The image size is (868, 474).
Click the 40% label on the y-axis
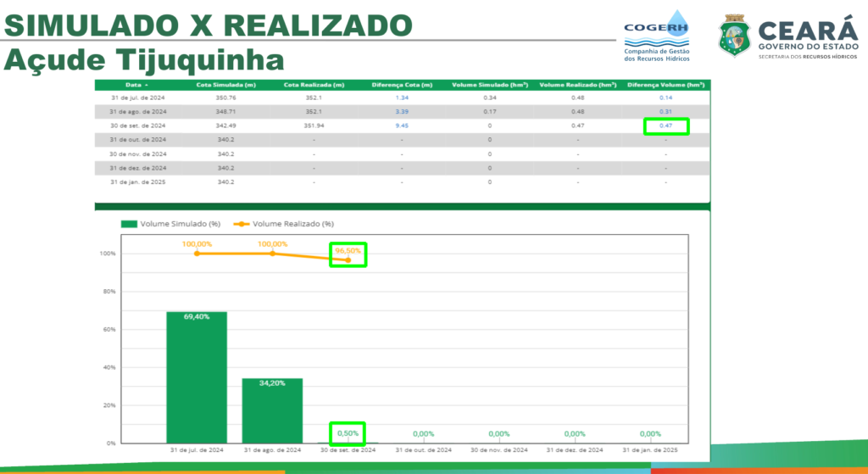108,367
